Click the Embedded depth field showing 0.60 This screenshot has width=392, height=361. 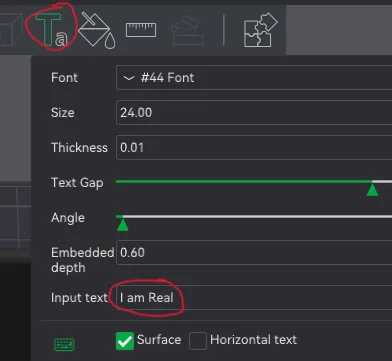click(254, 252)
